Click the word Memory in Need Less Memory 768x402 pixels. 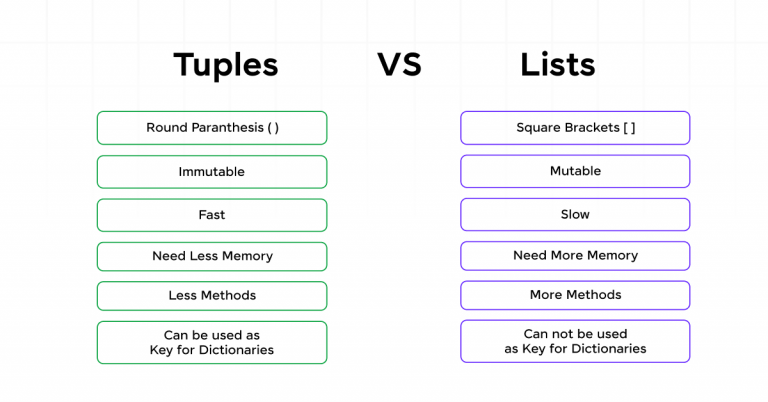click(247, 256)
